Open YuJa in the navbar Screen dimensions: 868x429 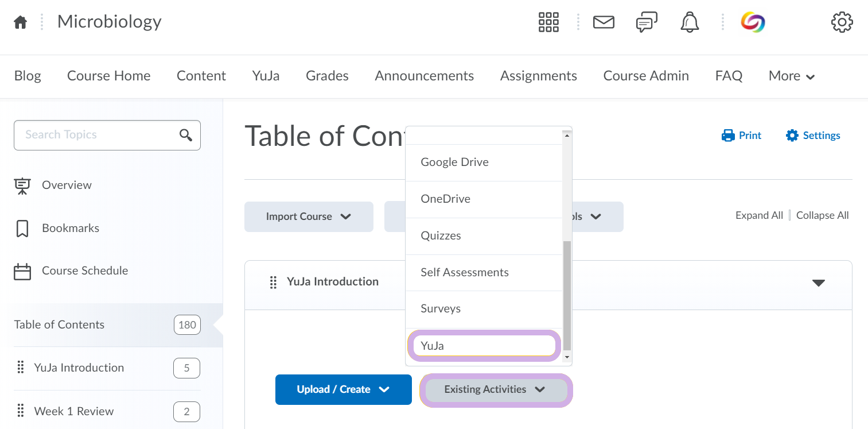(x=266, y=76)
